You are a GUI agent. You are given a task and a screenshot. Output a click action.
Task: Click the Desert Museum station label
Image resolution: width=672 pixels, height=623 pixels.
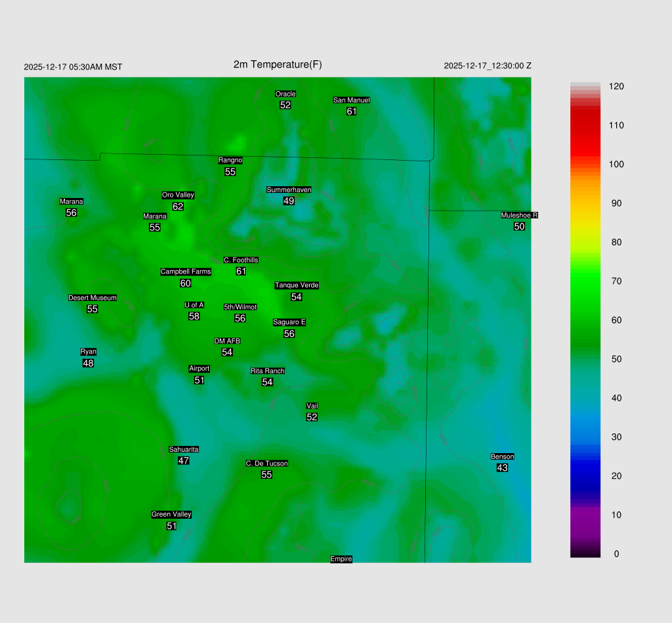93,298
